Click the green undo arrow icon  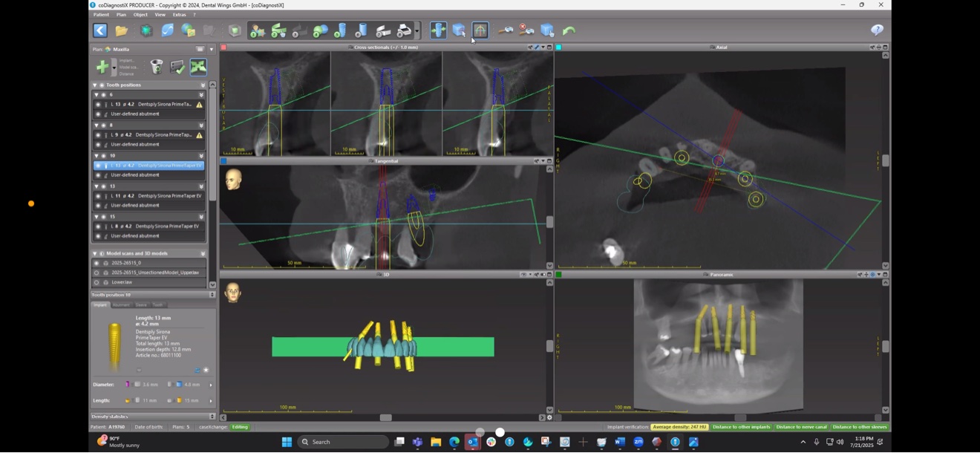569,30
